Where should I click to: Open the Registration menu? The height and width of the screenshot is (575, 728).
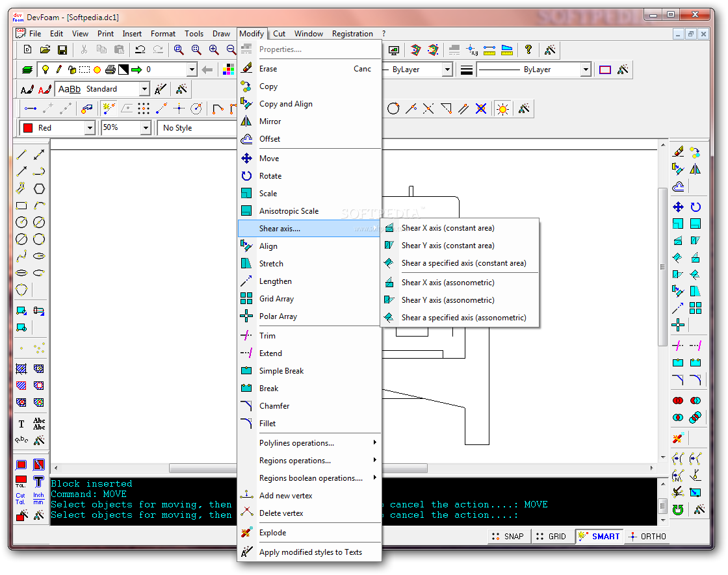(352, 33)
